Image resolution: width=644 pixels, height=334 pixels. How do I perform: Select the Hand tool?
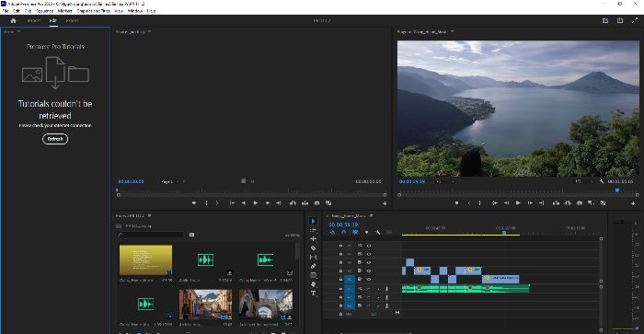[x=313, y=284]
